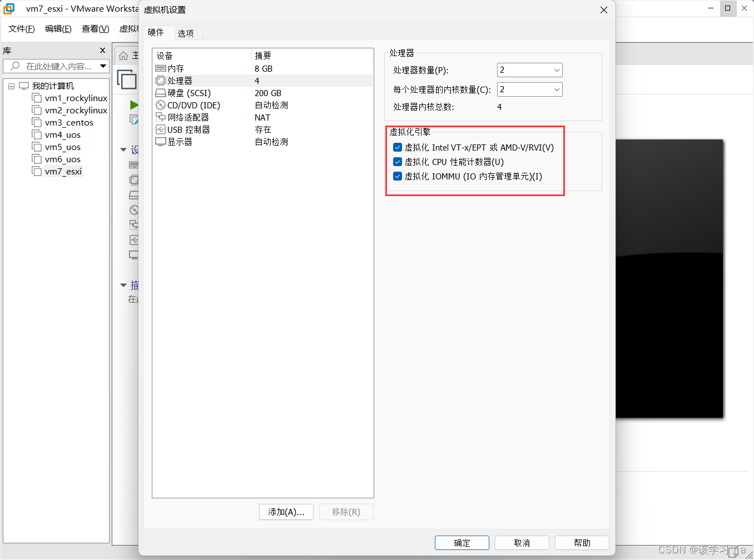Click the 添加(A)... button
Screen dimensions: 754x560
[286, 512]
